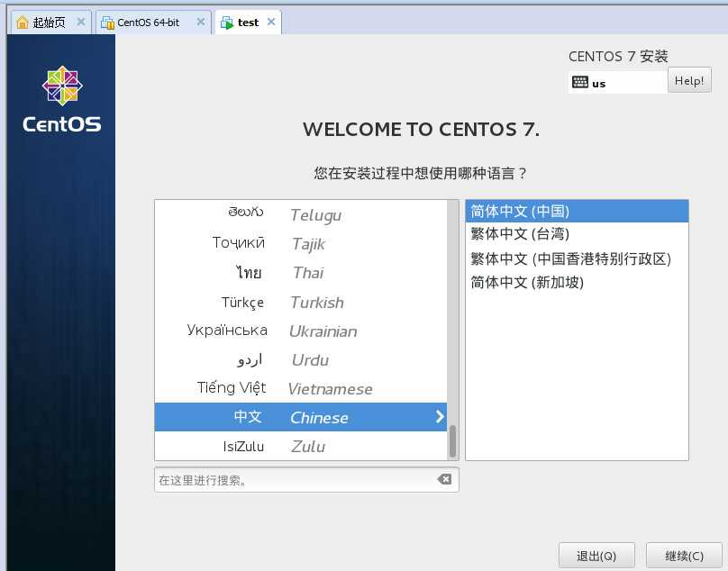Close the CentOS 64-bit tab

pos(201,22)
